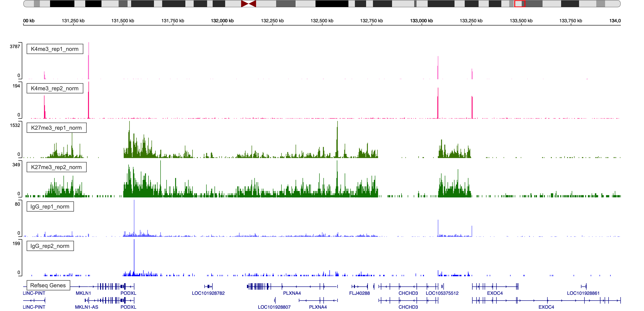Click the LOC101928861 gene label
Image resolution: width=644 pixels, height=311 pixels.
click(x=583, y=293)
